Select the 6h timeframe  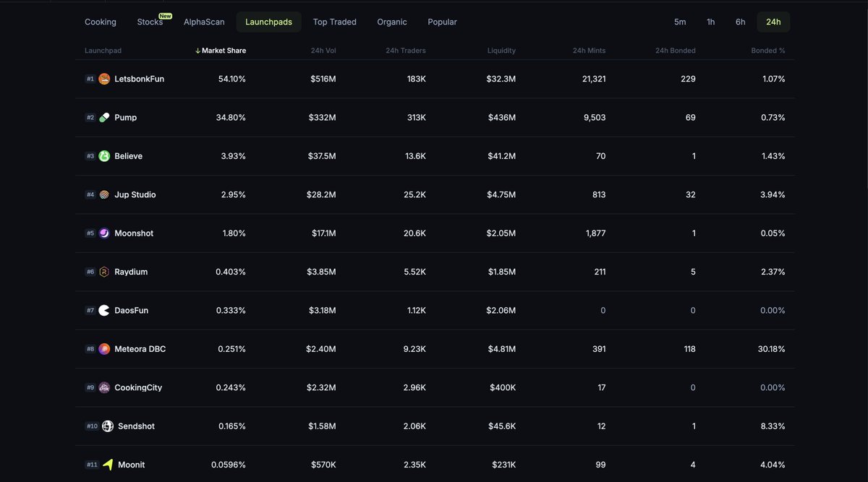[741, 22]
